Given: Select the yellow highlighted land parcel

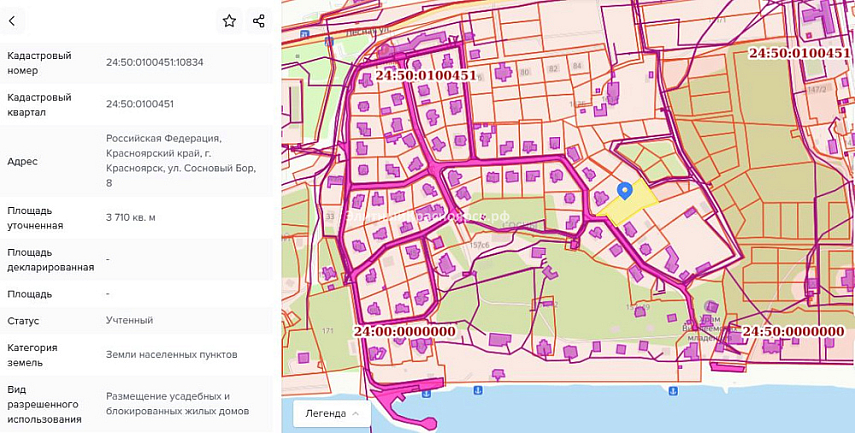Looking at the screenshot, I should [632, 206].
